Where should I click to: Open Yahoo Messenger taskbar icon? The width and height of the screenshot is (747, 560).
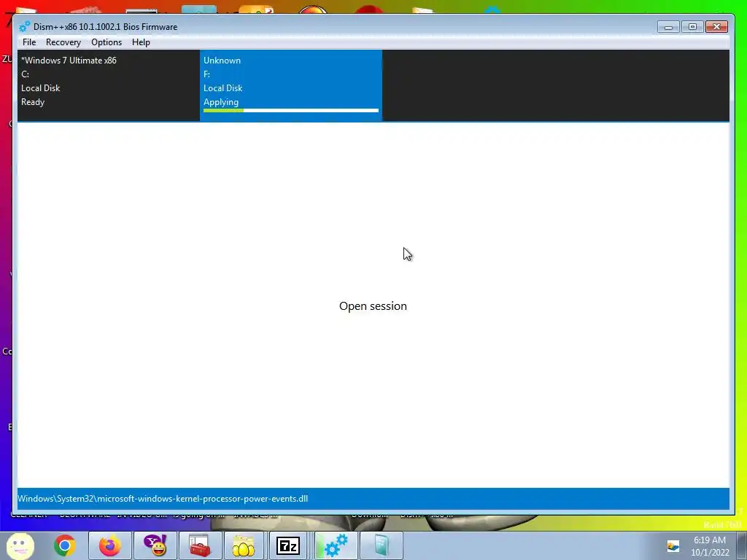point(155,545)
